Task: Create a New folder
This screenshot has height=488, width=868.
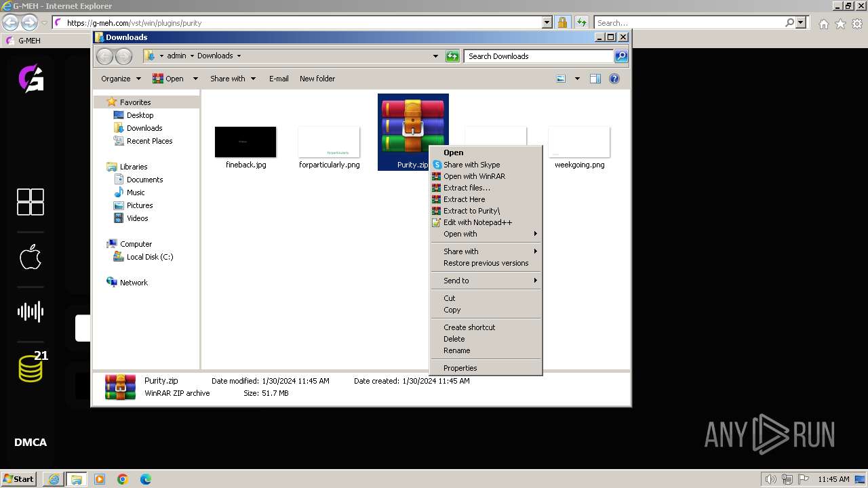Action: pyautogui.click(x=317, y=79)
